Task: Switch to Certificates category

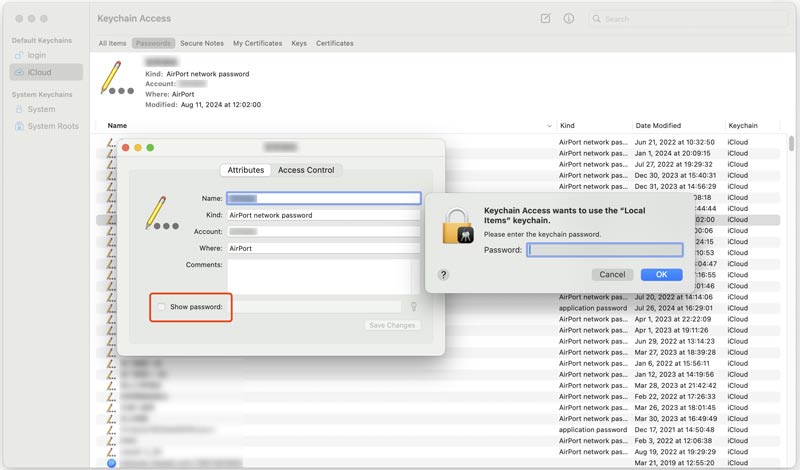Action: click(335, 43)
